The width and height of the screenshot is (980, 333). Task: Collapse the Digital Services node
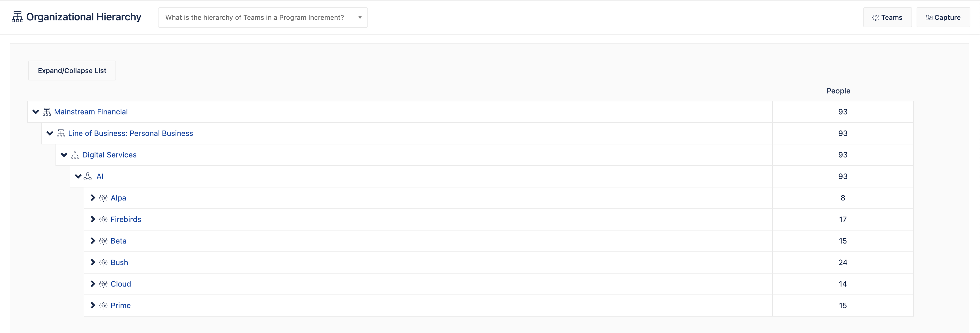point(64,155)
